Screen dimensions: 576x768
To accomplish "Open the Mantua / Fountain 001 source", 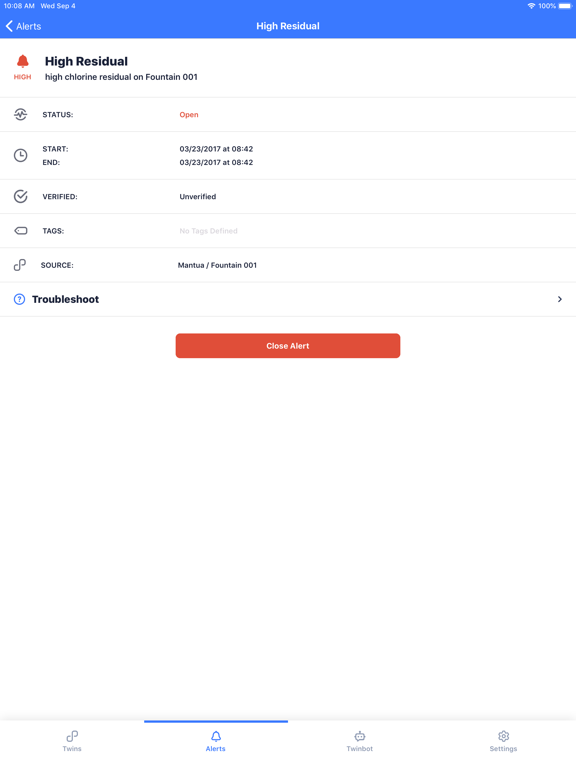I will (x=217, y=265).
